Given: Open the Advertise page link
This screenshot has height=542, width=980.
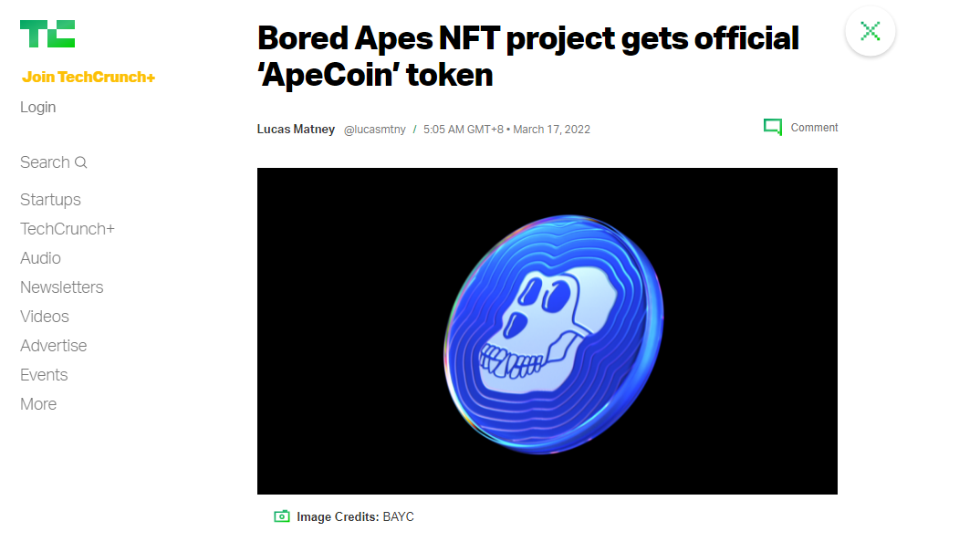Looking at the screenshot, I should coord(54,346).
